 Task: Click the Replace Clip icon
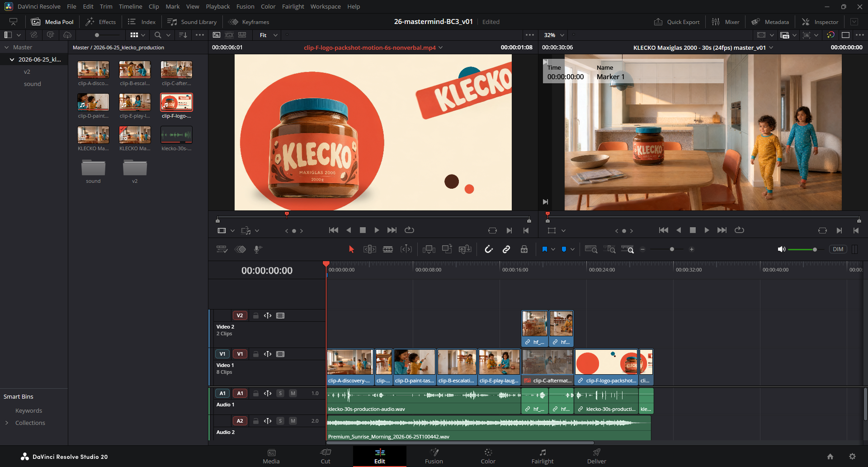(465, 249)
